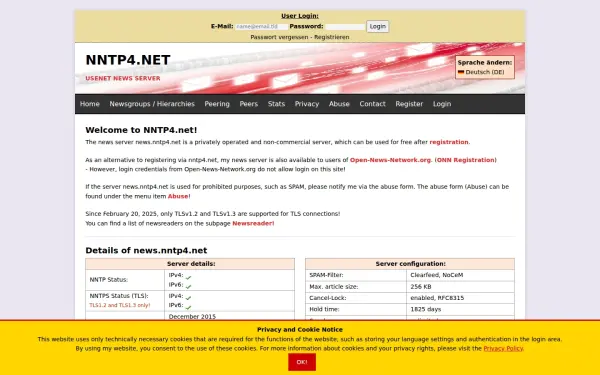Click the December 2015 cell
The width and height of the screenshot is (600, 375).
click(x=192, y=317)
